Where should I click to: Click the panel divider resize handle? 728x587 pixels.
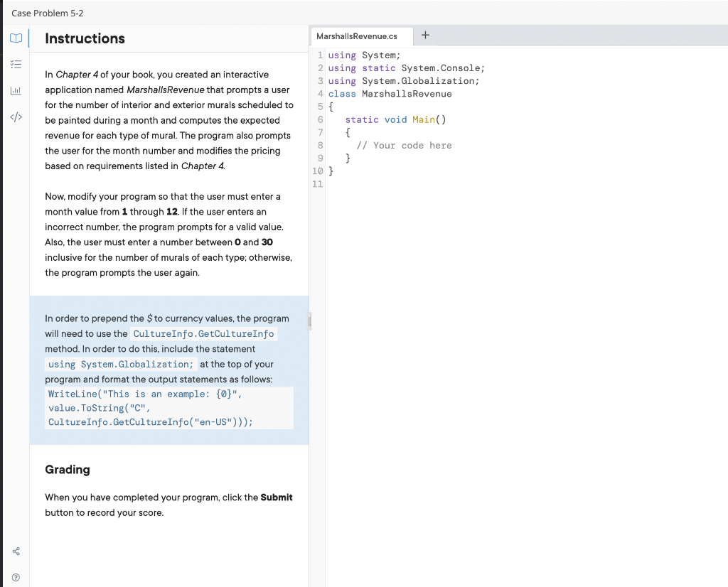[309, 321]
